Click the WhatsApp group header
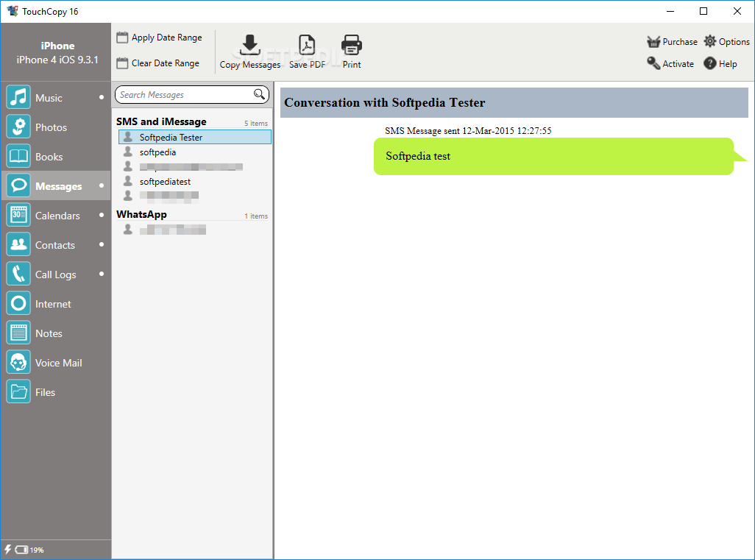This screenshot has width=755, height=560. tap(141, 214)
